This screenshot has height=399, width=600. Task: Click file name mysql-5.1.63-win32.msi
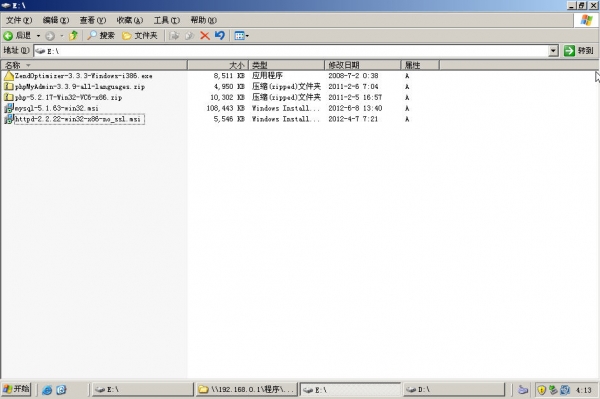pos(57,108)
